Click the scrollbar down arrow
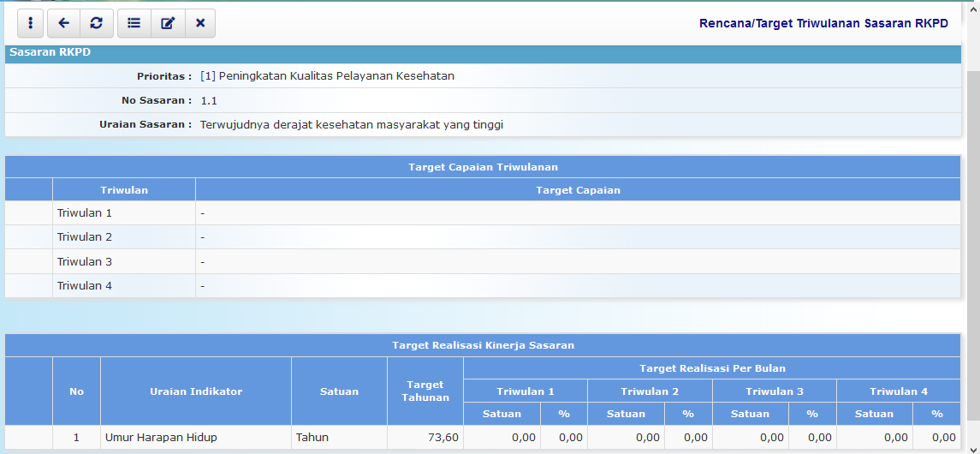Screen dimensions: 980x454 coord(972,446)
